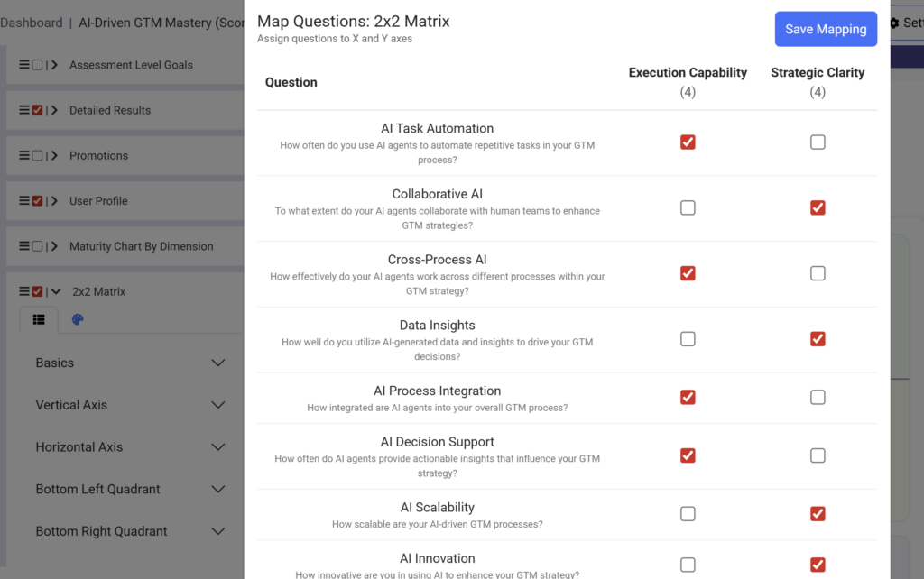Select the list layout icon under 2x2 Matrix
The width and height of the screenshot is (924, 579).
(x=39, y=318)
